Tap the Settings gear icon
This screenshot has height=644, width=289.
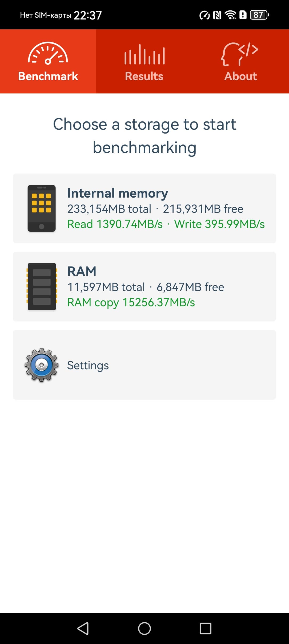(x=42, y=365)
